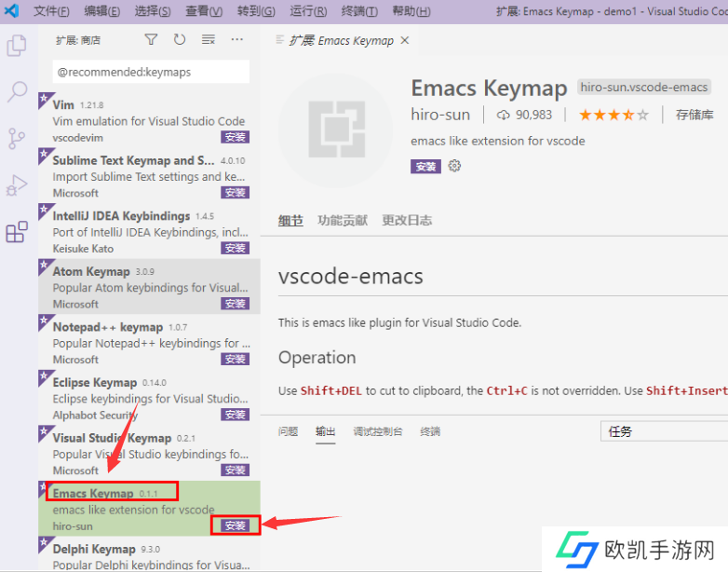Select IntelliJ IDEA Keybindings list entry

pyautogui.click(x=149, y=231)
